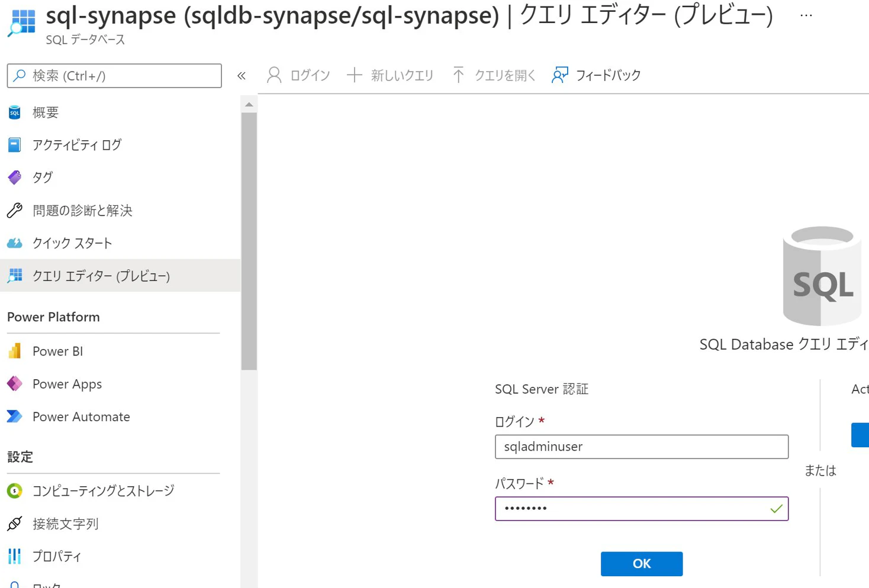
Task: Click the パスワード field label
Action: point(519,483)
